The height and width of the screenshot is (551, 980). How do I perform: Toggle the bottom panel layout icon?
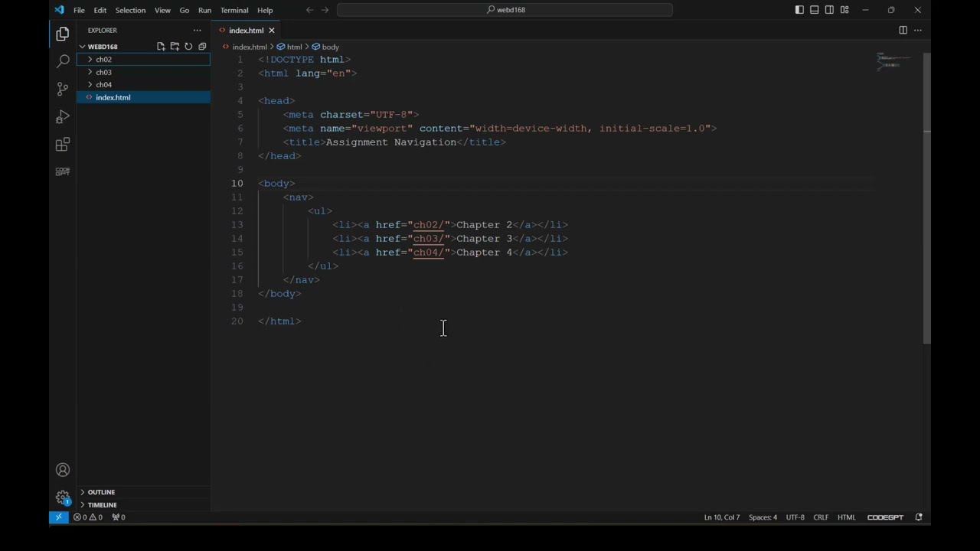click(x=815, y=10)
